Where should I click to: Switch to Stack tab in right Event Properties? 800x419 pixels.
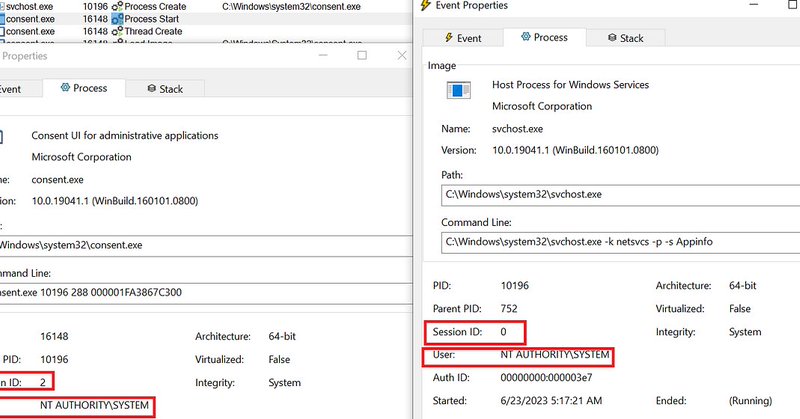pyautogui.click(x=626, y=38)
